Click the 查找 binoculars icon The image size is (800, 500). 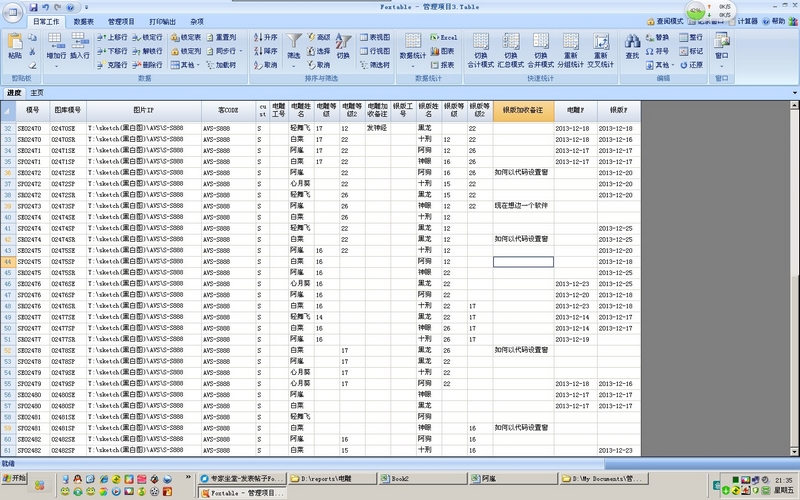coord(632,42)
